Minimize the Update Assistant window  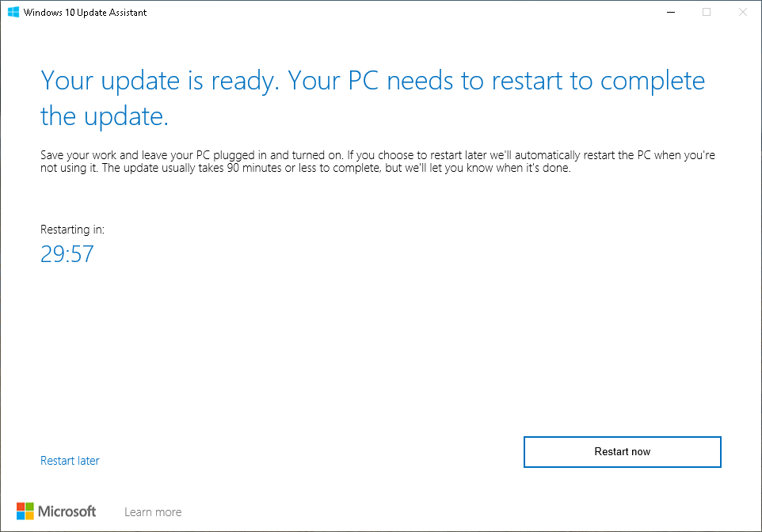pyautogui.click(x=670, y=12)
